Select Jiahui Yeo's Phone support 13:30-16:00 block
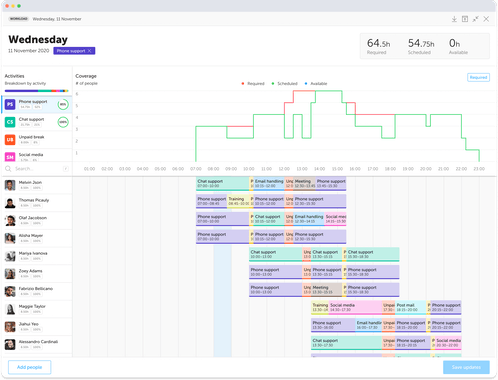Viewport: 498px width, 380px height. 333,325
